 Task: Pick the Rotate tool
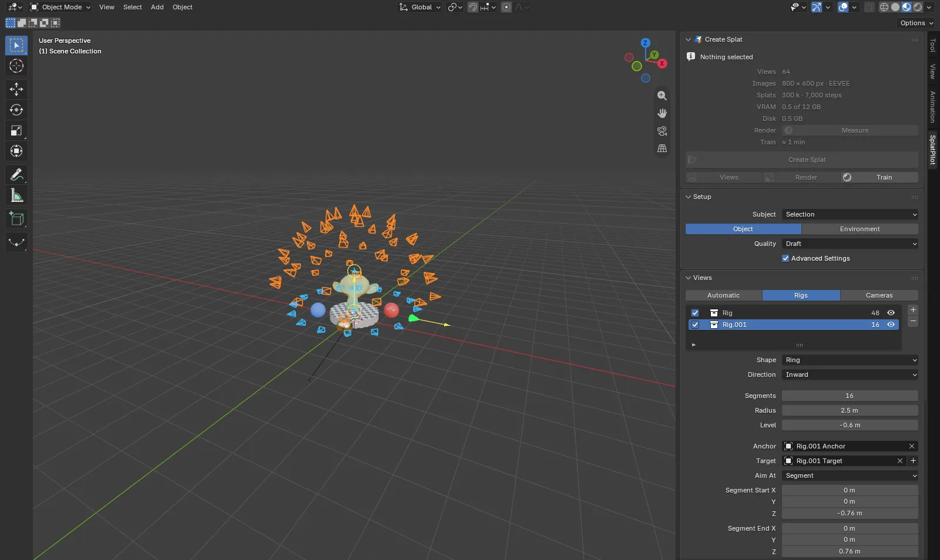coord(16,110)
